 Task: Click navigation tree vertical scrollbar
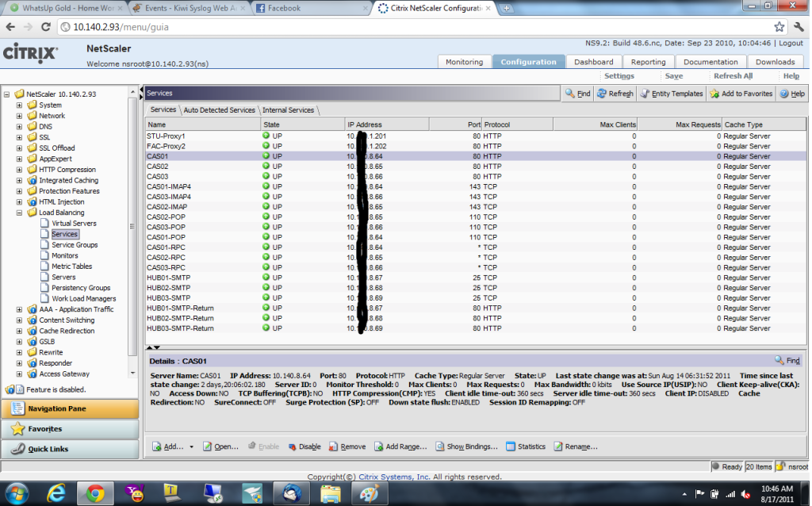(132, 228)
